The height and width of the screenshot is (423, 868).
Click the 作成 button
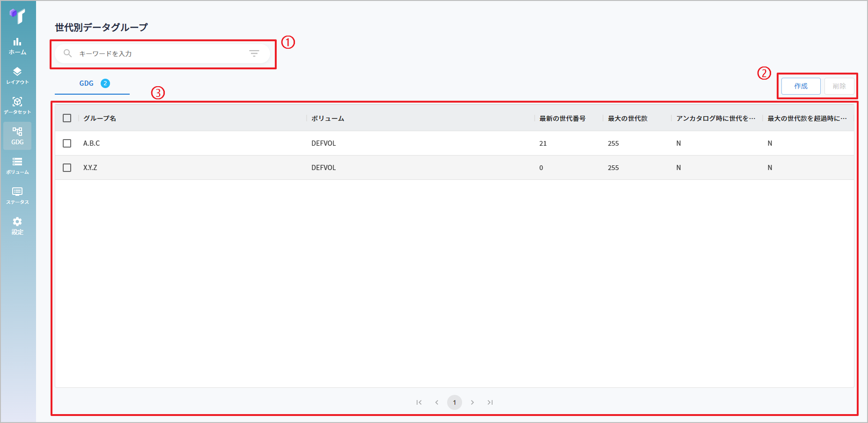(801, 86)
